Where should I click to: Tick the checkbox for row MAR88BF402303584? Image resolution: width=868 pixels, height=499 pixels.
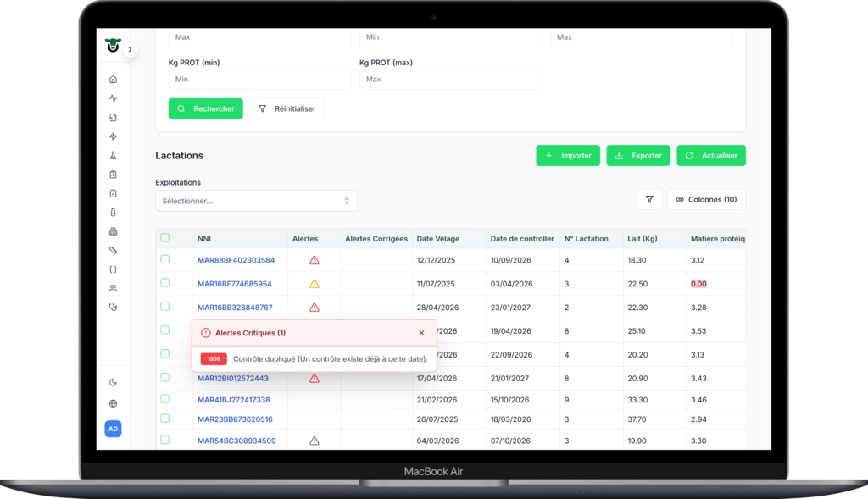coord(165,259)
